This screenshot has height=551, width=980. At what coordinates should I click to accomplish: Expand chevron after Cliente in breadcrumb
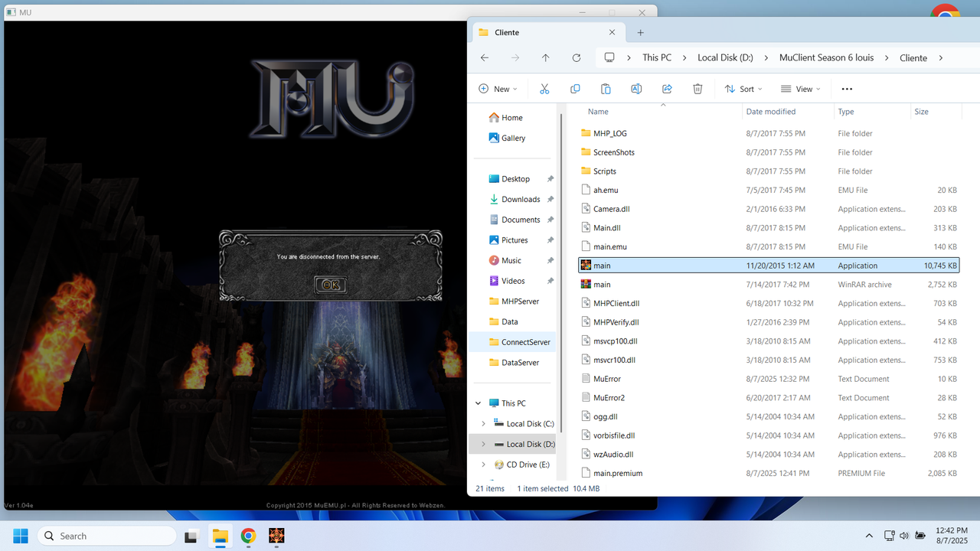[x=940, y=57]
